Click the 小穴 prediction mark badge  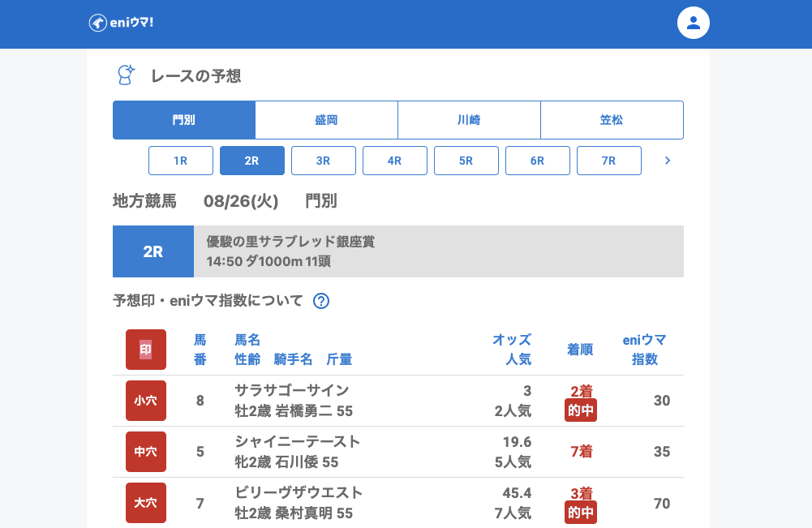[x=146, y=401]
